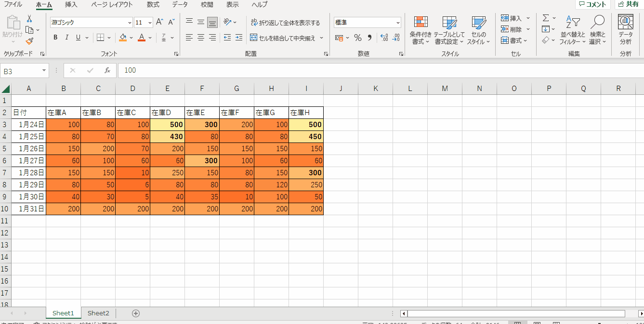Open the font name 游ゴシック dropdown

130,23
